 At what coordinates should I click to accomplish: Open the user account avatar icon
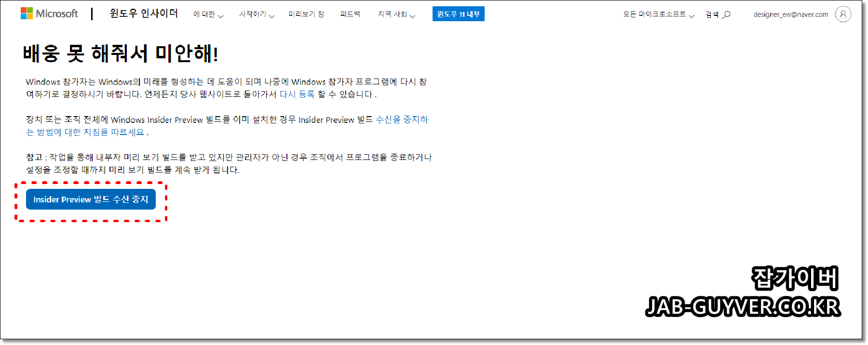click(843, 14)
